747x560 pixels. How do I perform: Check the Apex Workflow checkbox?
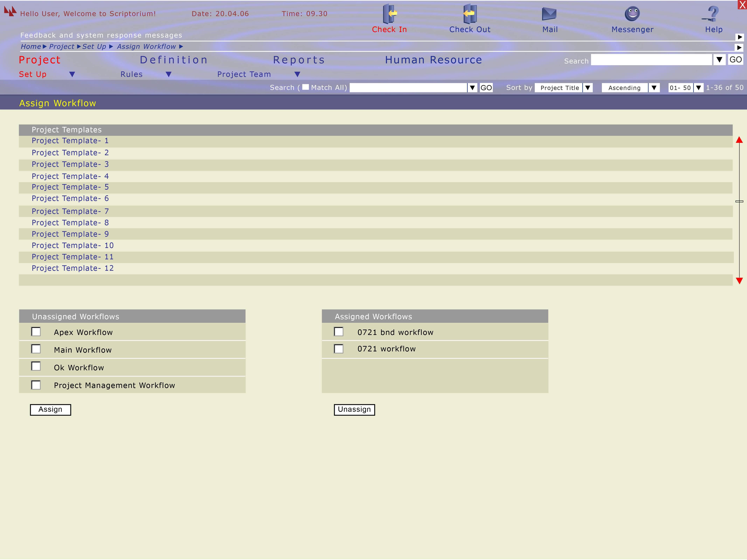(36, 331)
